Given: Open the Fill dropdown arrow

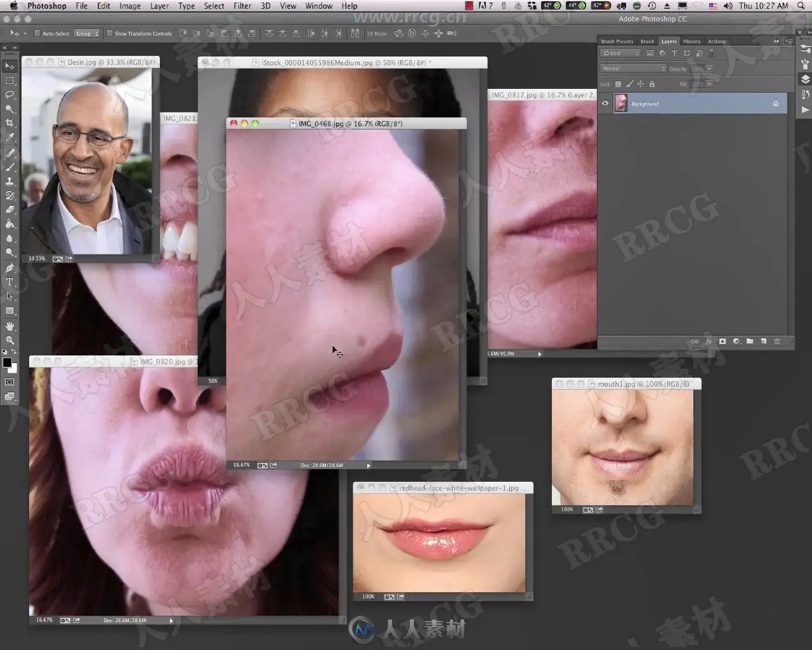Looking at the screenshot, I should [x=709, y=84].
